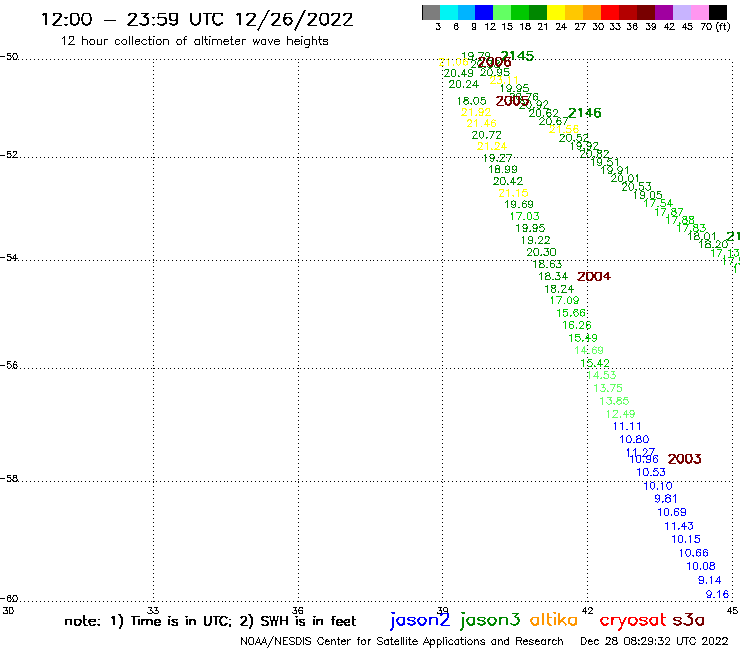This screenshot has width=740, height=650.
Task: Click the light green value 14.69
Action: pyautogui.click(x=589, y=350)
